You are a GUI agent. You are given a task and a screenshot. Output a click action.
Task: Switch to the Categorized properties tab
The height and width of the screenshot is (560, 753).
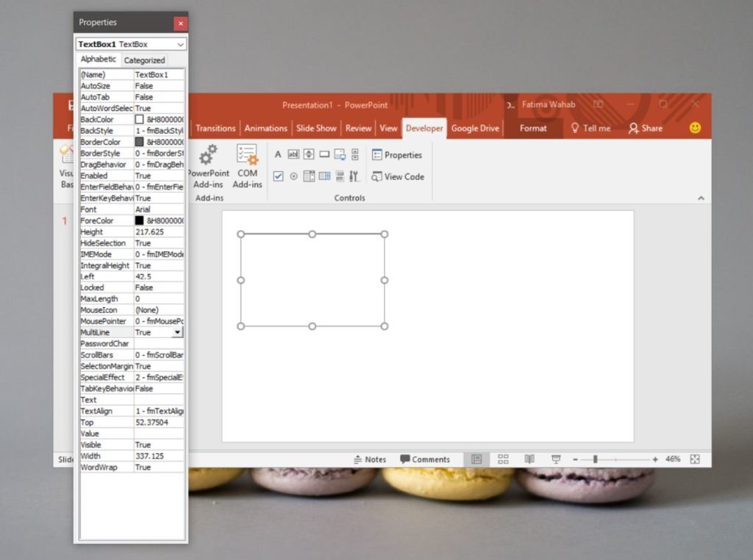pyautogui.click(x=144, y=60)
